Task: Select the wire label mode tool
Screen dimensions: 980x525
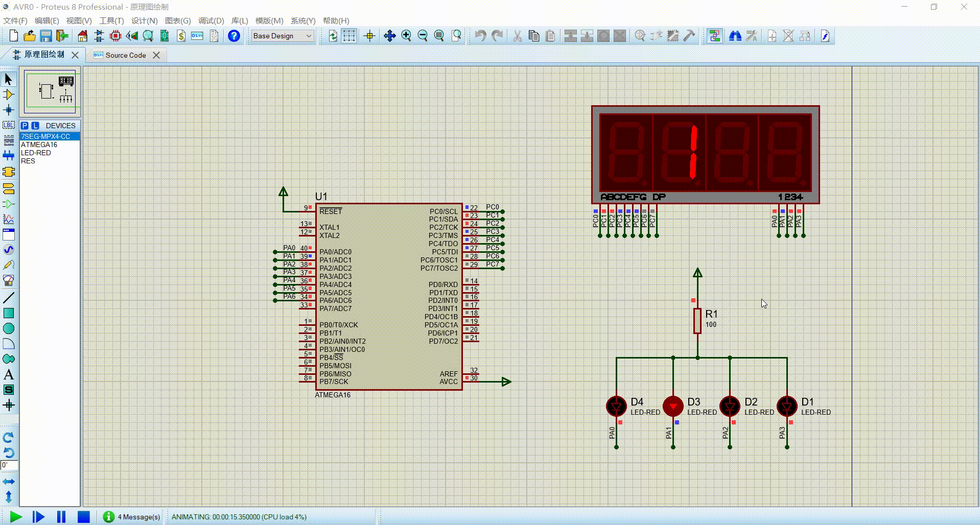Action: click(x=9, y=125)
